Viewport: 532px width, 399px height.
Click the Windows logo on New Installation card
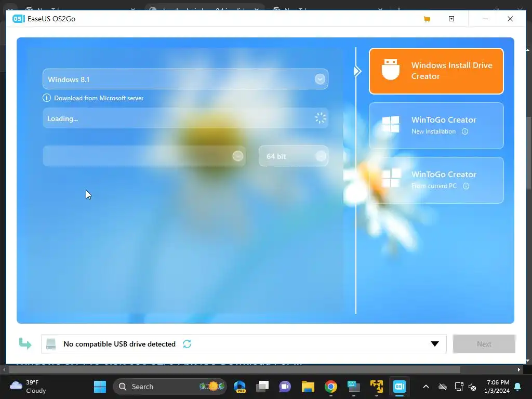(391, 124)
